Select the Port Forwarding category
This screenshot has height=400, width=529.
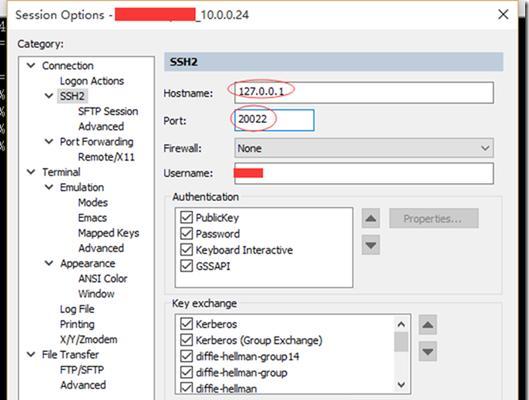click(96, 142)
